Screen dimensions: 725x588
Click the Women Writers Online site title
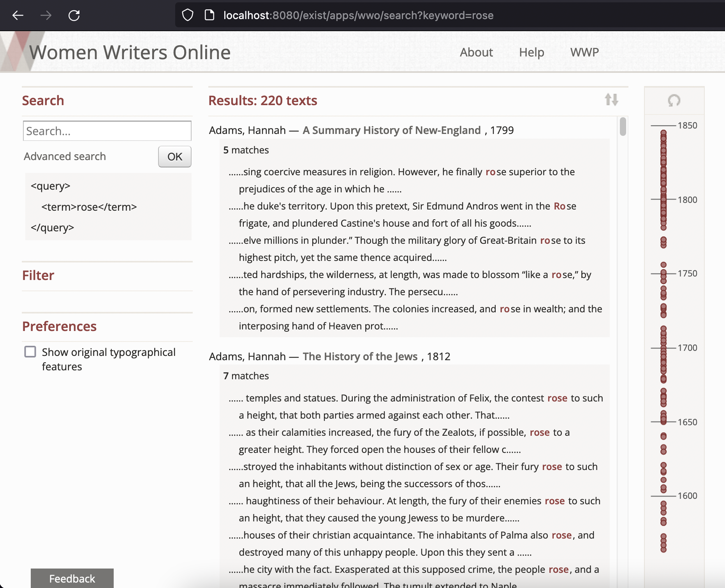(130, 52)
